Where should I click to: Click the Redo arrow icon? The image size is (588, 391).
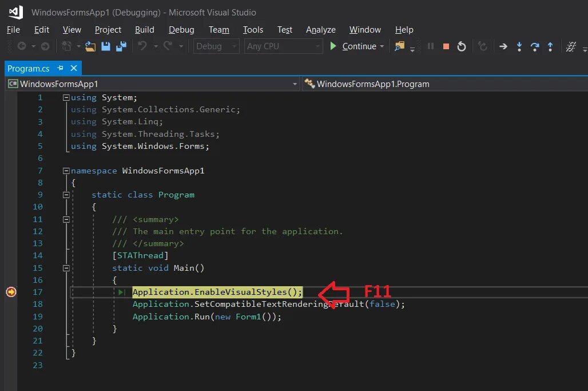[x=168, y=46]
